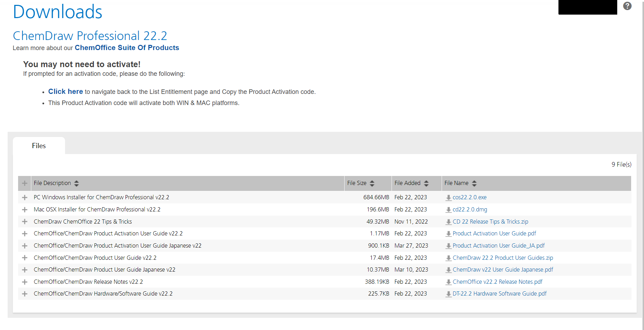
Task: Expand Product User Guide v22.2 row
Action: 25,258
